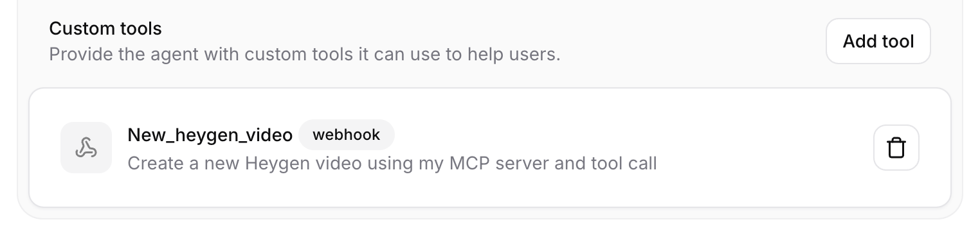The image size is (980, 231).
Task: Select the three-node webhook glyph
Action: 86,148
